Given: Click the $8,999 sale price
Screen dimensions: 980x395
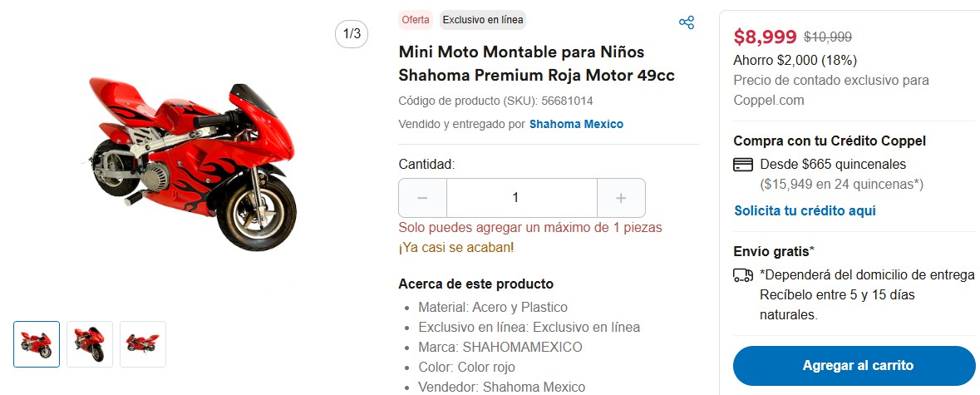Looking at the screenshot, I should point(765,37).
